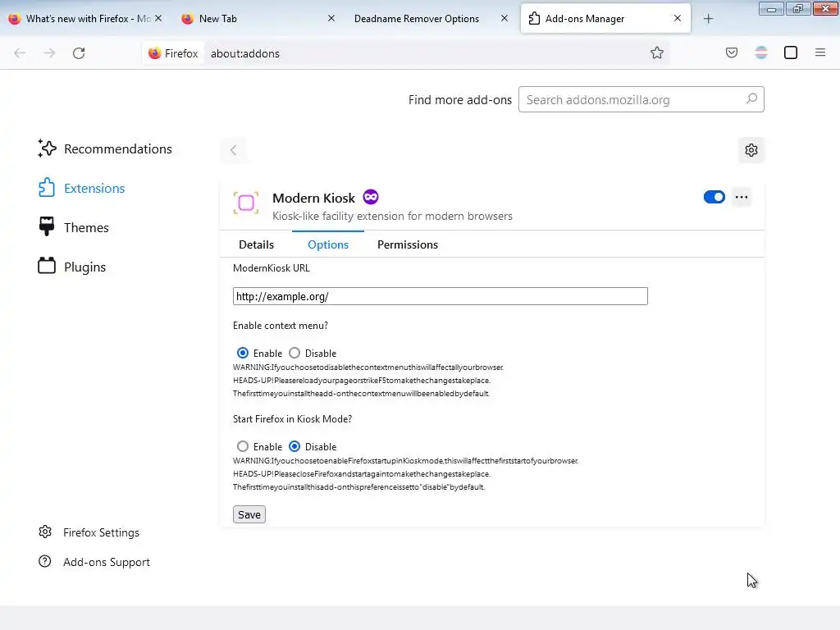
Task: Click the Firefox identity box in URL bar
Action: pos(174,53)
